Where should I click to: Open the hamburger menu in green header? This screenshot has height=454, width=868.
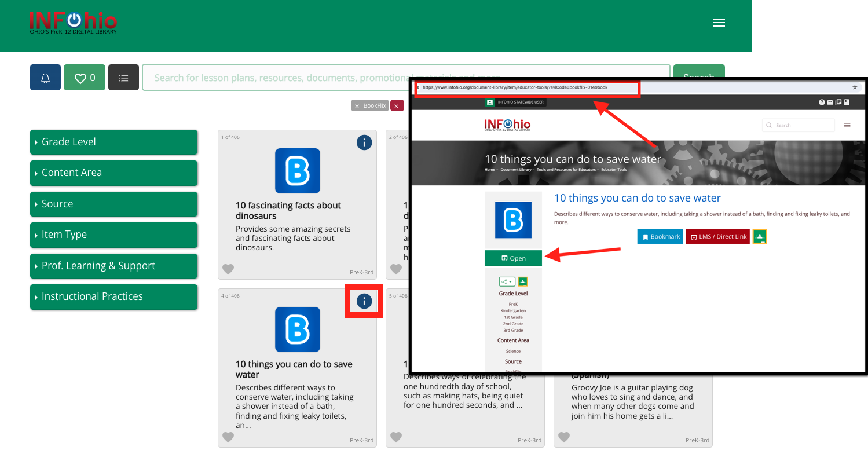pyautogui.click(x=719, y=23)
